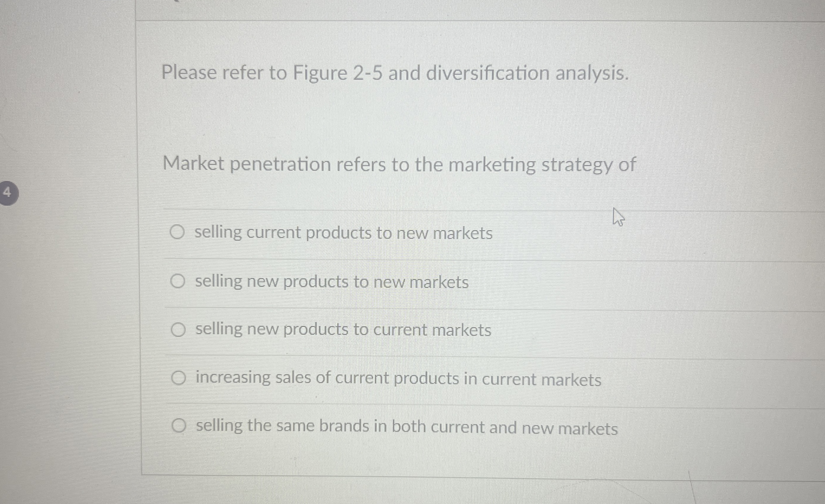Select radio button for 'selling new products to current markets'
The width and height of the screenshot is (825, 504).
point(179,330)
